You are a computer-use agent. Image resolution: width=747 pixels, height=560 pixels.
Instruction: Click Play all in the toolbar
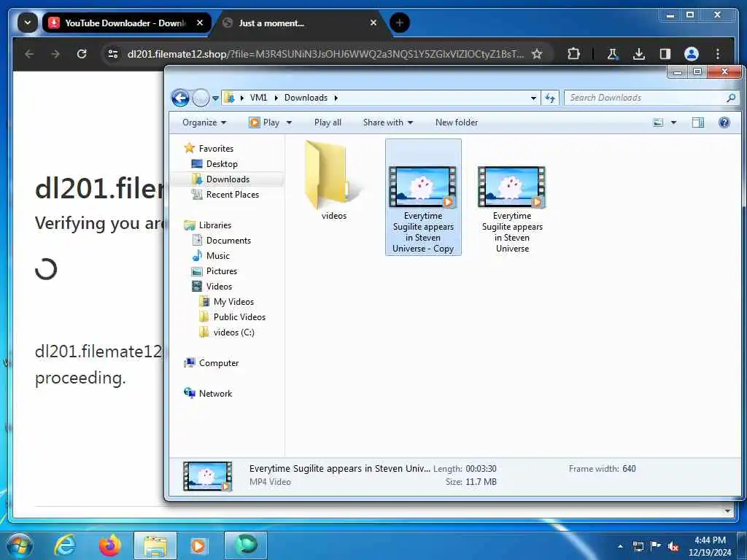click(x=328, y=122)
